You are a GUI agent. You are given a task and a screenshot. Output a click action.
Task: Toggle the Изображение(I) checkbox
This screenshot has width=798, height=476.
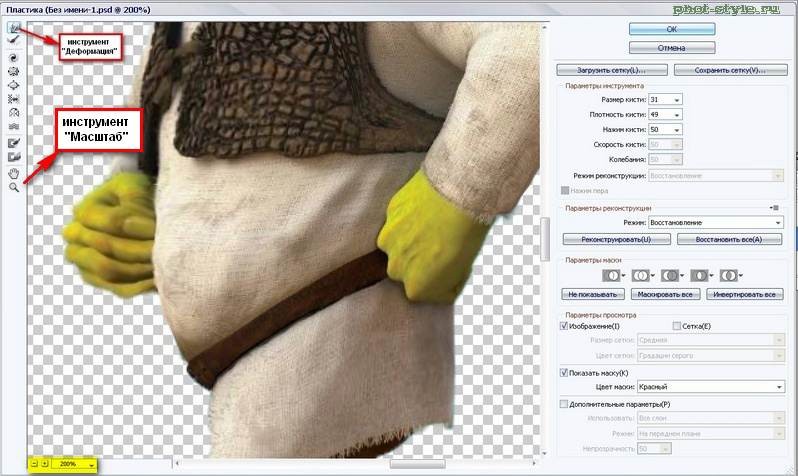[564, 326]
